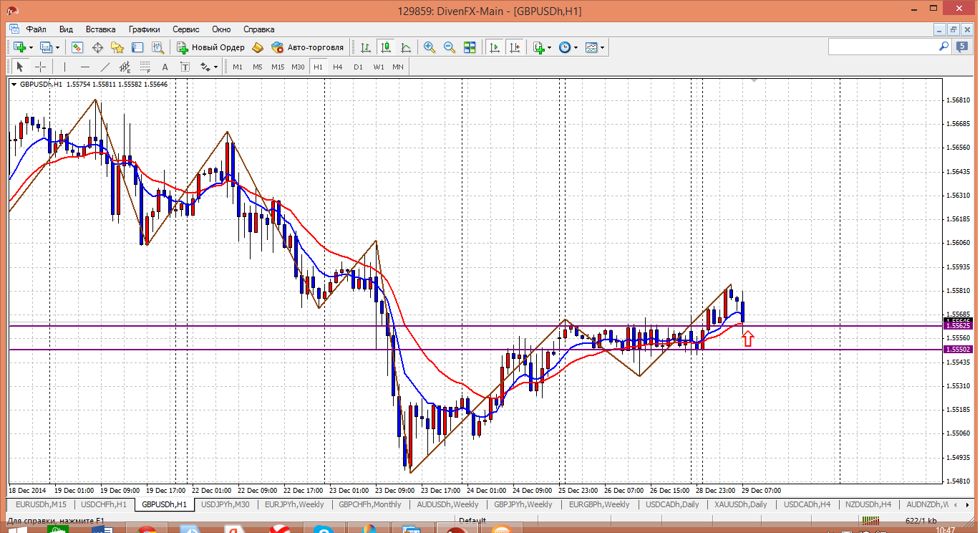Open the Market Watch panel icon
This screenshot has height=533, width=980.
[77, 47]
